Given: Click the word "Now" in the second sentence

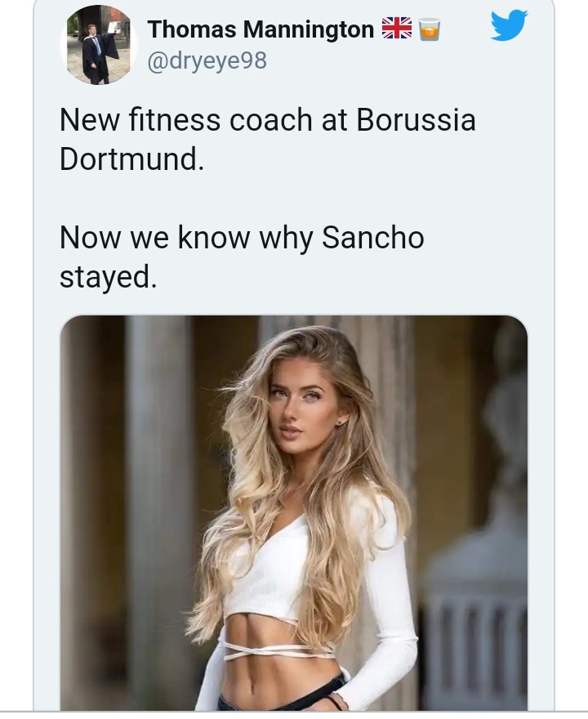Looking at the screenshot, I should (x=90, y=239).
